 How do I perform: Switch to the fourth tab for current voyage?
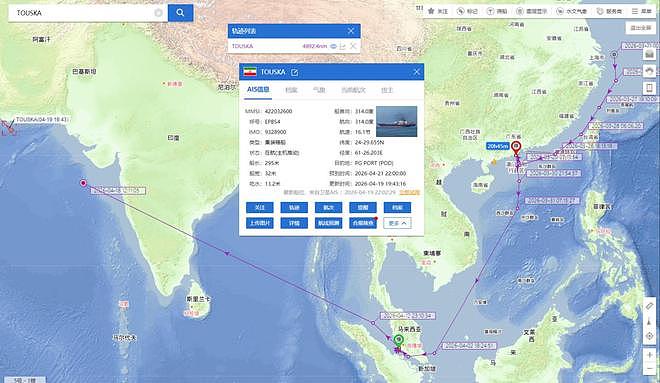point(353,90)
